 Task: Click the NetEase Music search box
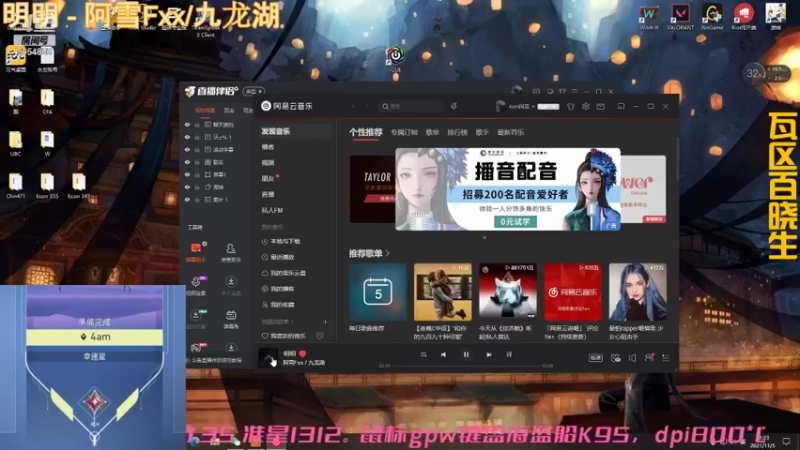pyautogui.click(x=411, y=106)
